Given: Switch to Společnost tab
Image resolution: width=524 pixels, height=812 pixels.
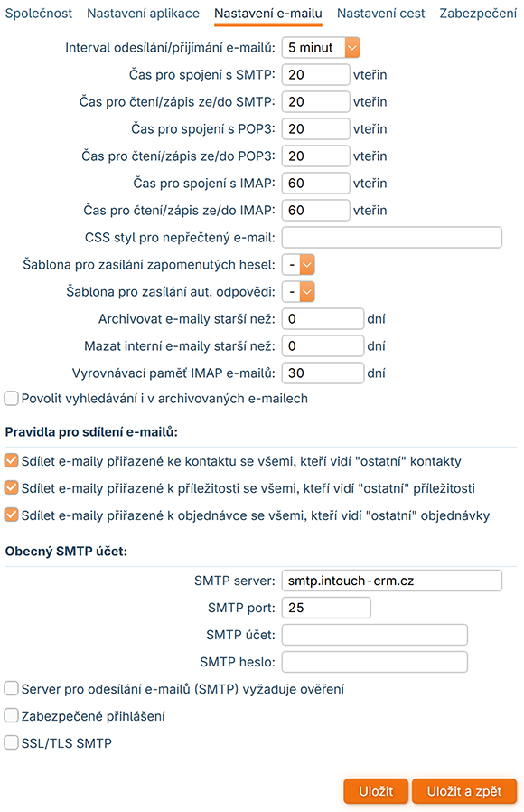Looking at the screenshot, I should pos(39,14).
